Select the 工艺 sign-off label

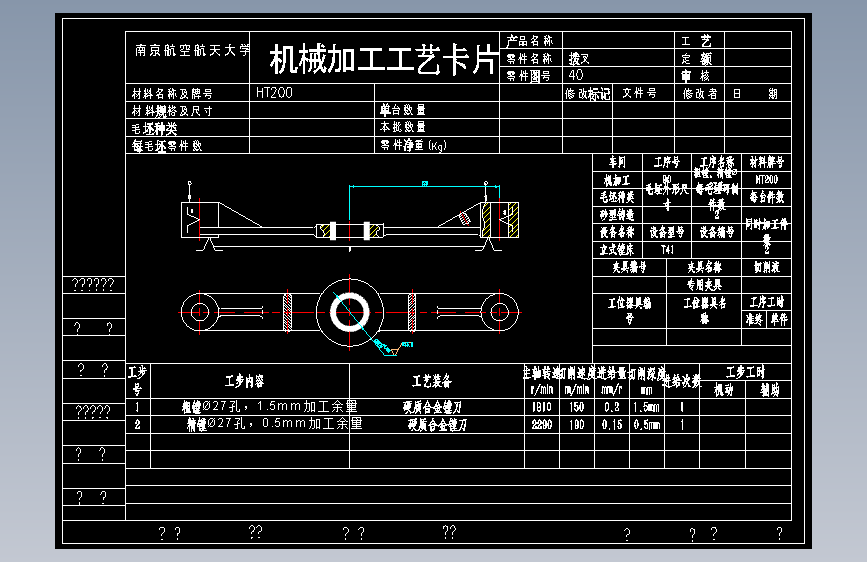[697, 41]
